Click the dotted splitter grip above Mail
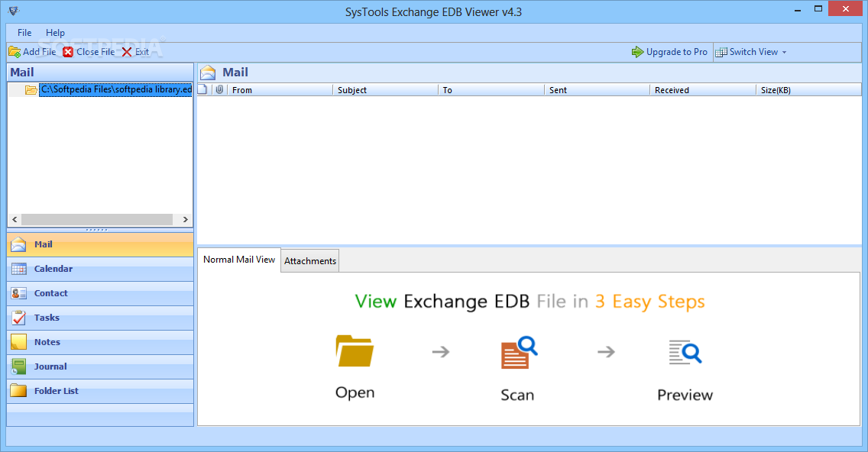Image resolution: width=868 pixels, height=452 pixels. 97,230
